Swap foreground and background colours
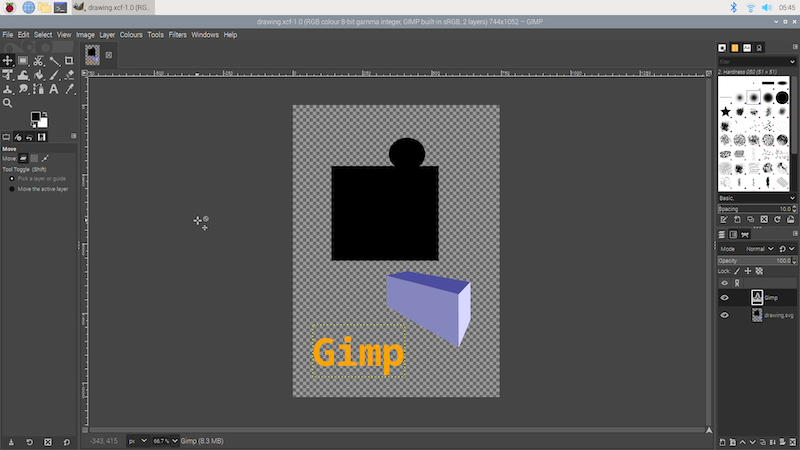This screenshot has width=800, height=450. coord(45,114)
